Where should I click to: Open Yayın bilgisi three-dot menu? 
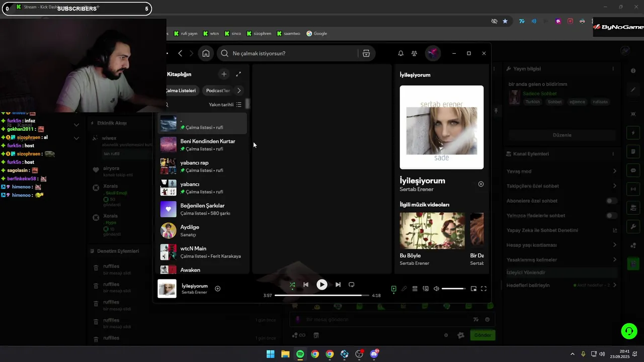613,69
